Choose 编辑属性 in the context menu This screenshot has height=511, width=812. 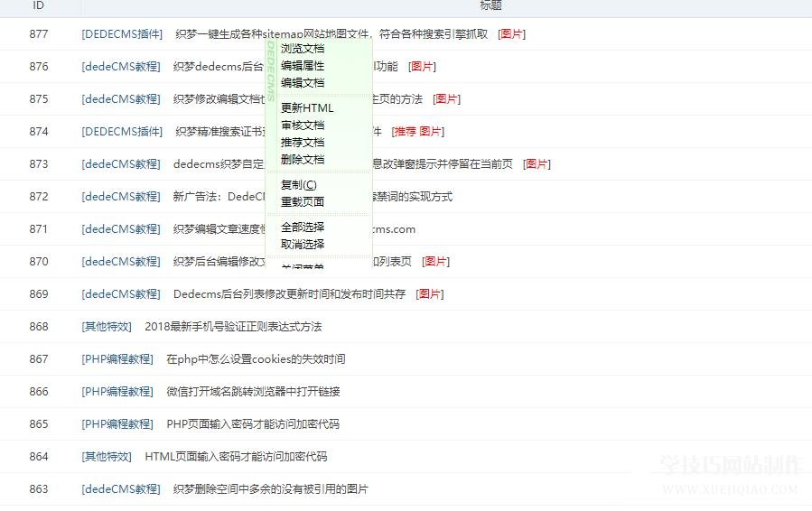[303, 66]
